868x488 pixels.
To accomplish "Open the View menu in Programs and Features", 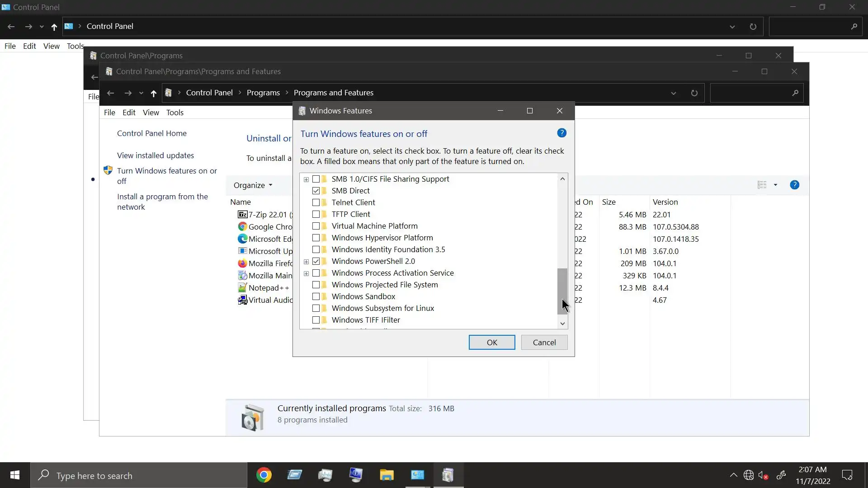I will pyautogui.click(x=151, y=113).
